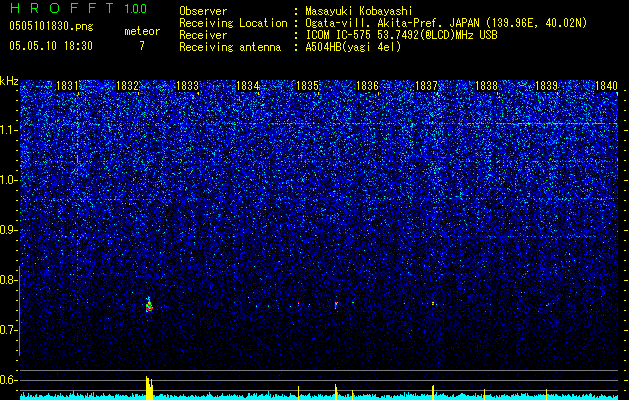Click the HROFFT 1.0.0 title text

78,8
